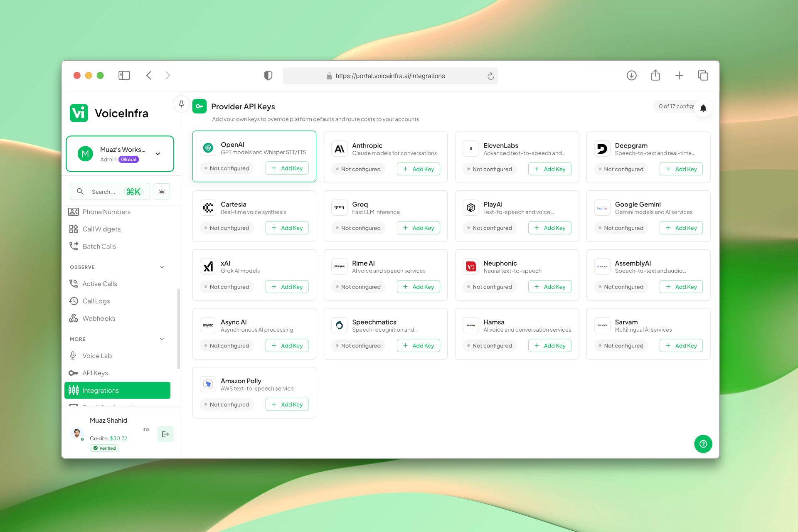Click the Groq provider logo icon

click(x=340, y=207)
